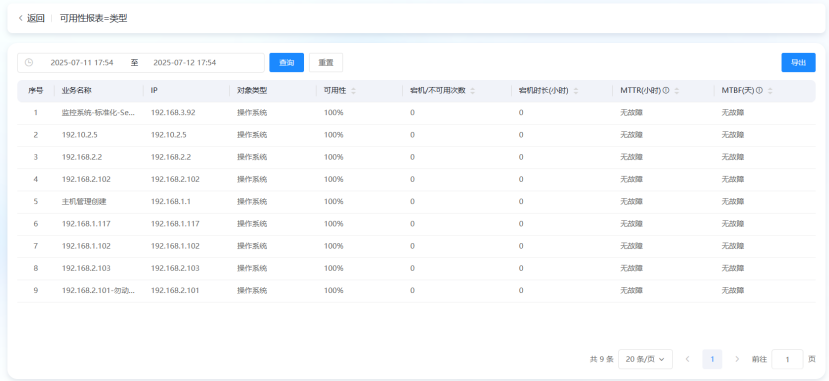Image resolution: width=829 pixels, height=381 pixels.
Task: Click the 返回 link
Action: 35,18
